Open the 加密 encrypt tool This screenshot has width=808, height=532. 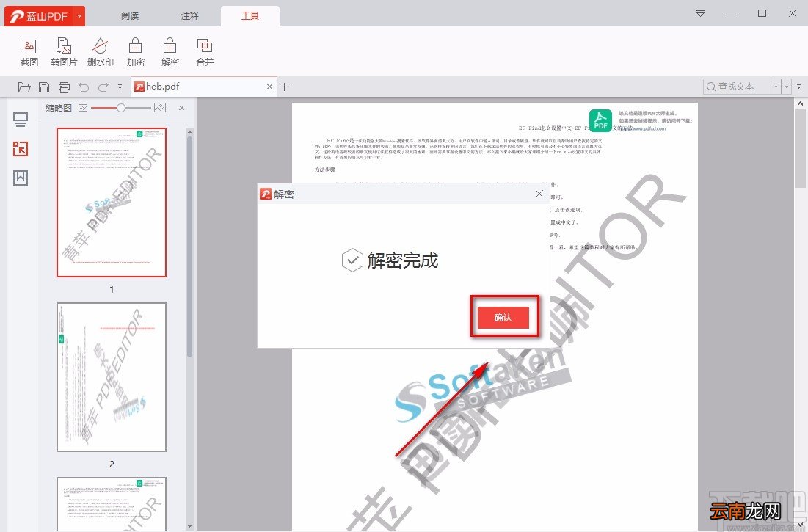coord(136,52)
